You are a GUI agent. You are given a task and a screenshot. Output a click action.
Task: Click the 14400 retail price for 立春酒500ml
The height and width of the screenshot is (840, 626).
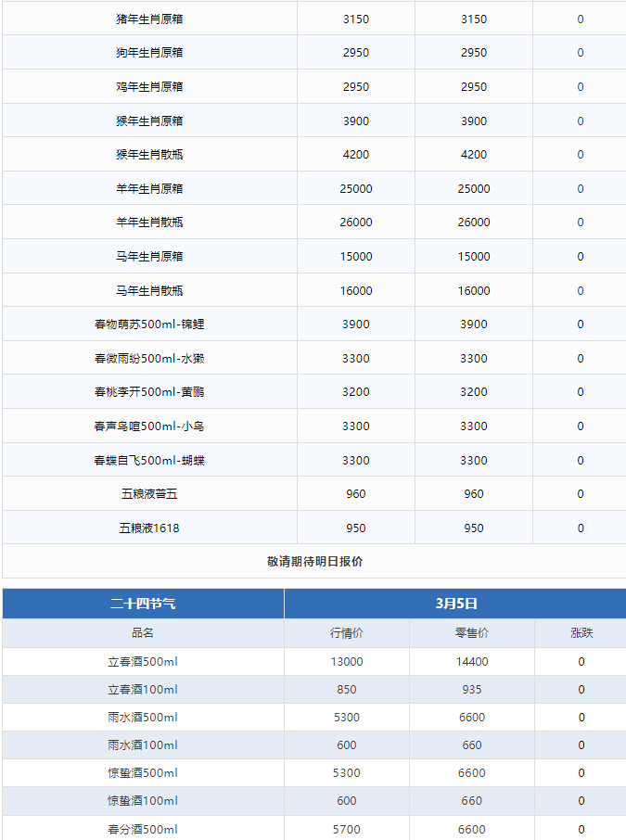point(471,662)
